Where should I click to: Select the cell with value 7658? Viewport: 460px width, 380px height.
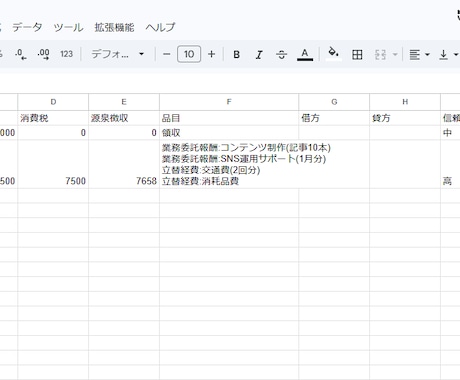pyautogui.click(x=124, y=164)
